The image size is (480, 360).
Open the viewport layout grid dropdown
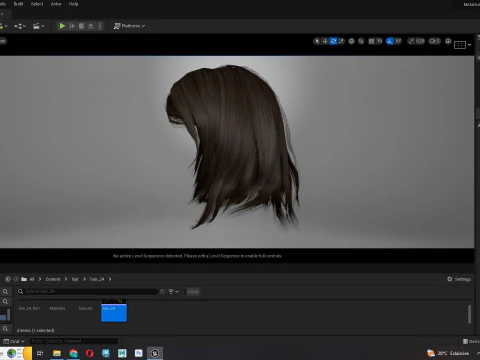pyautogui.click(x=463, y=45)
